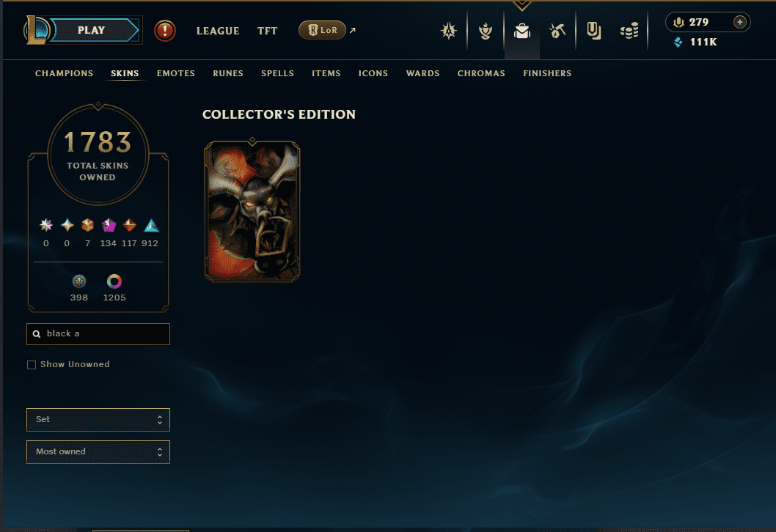This screenshot has height=532, width=776.
Task: Switch to the Champions tab
Action: (x=64, y=73)
